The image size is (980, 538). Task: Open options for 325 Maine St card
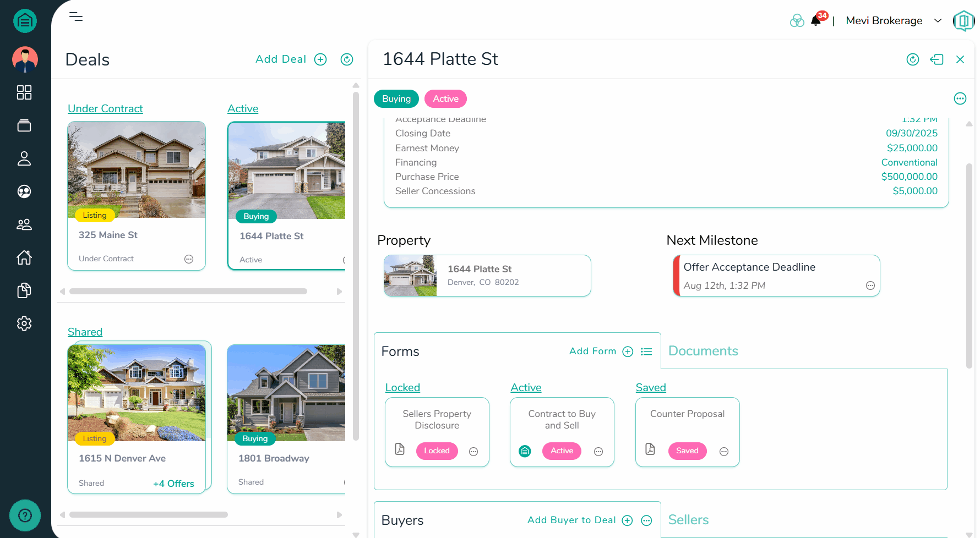pyautogui.click(x=189, y=259)
